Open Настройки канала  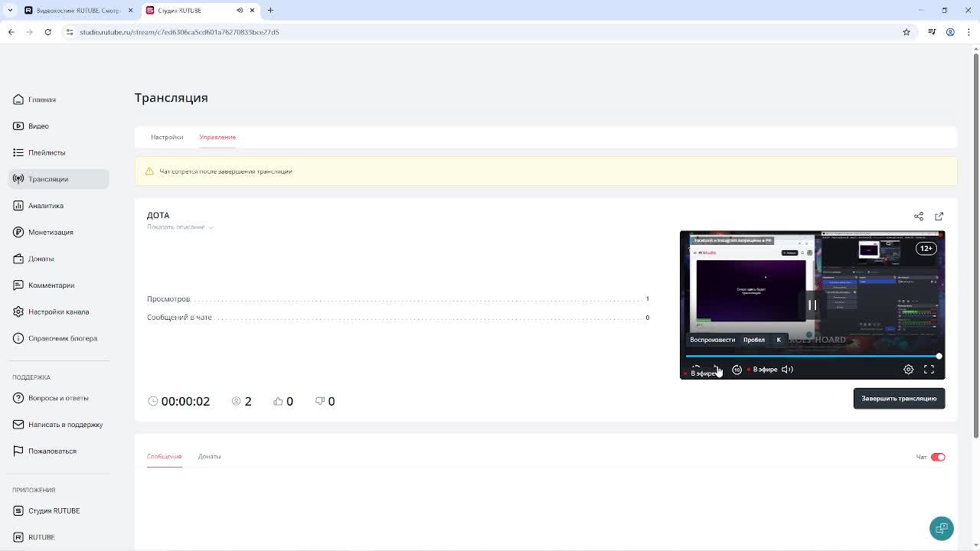coord(58,311)
